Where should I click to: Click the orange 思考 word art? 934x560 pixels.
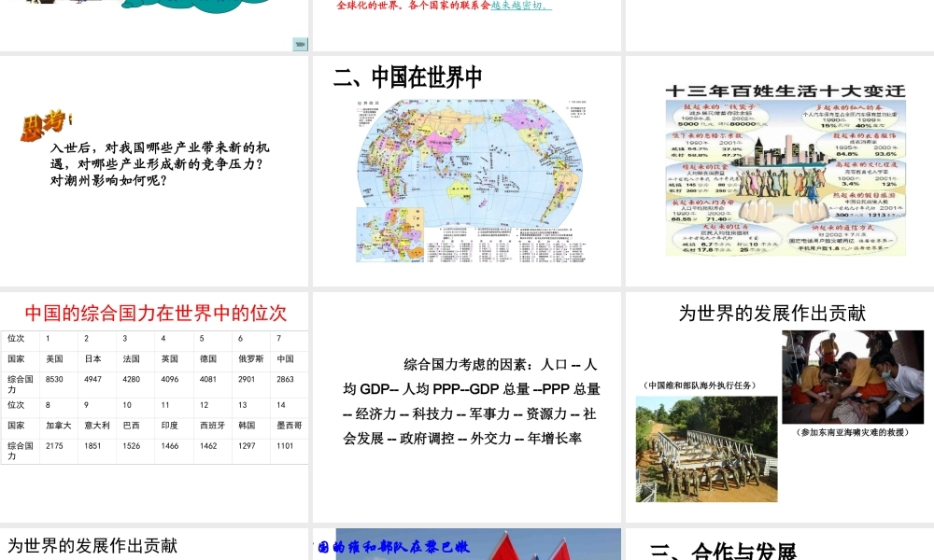(x=44, y=126)
